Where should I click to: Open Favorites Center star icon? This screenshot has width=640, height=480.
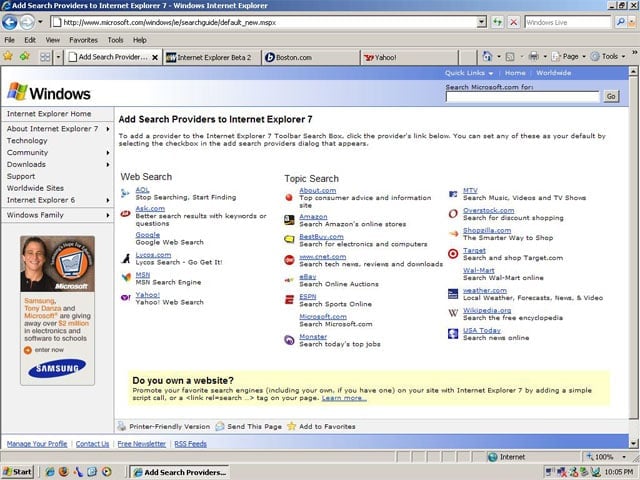tap(8, 56)
